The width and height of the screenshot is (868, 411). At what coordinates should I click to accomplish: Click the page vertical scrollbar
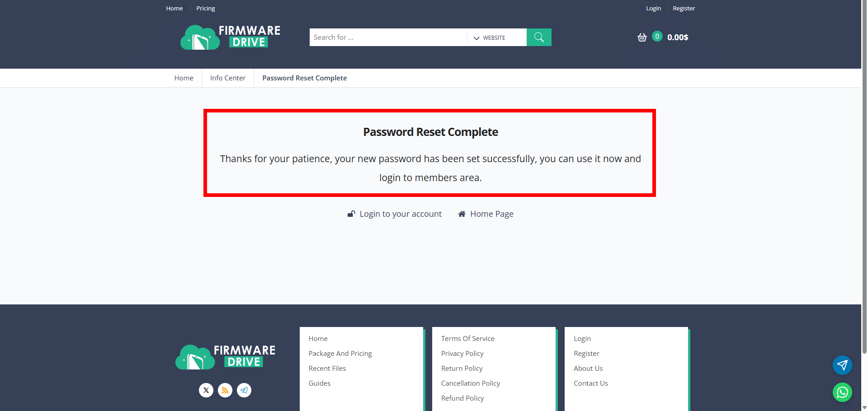[864, 181]
